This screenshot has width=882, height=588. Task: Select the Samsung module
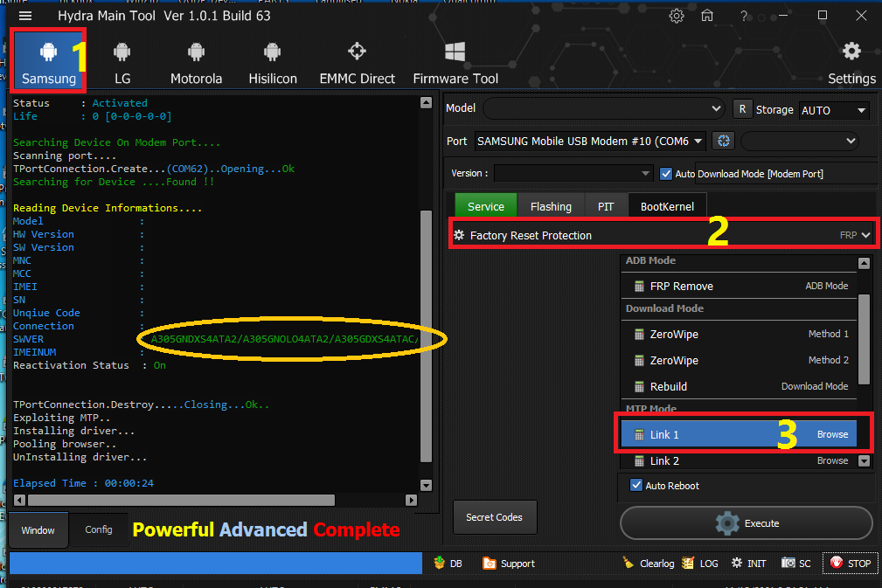[48, 61]
